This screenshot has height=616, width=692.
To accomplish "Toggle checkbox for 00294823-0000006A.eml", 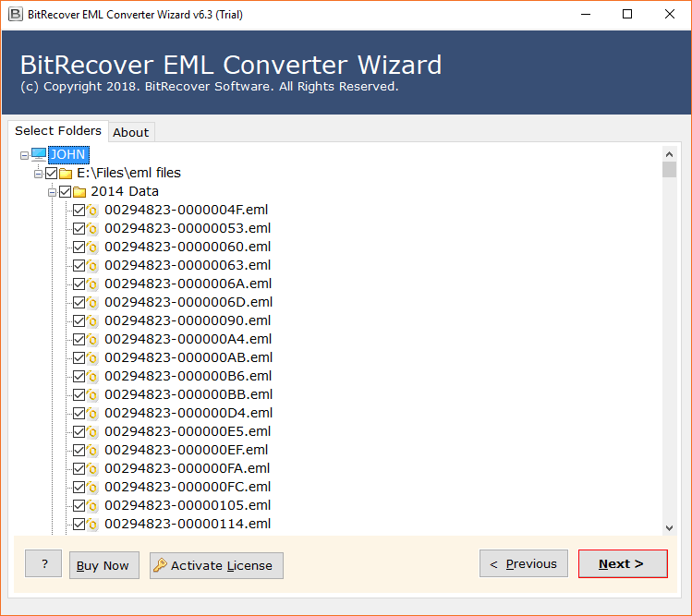I will pos(79,284).
